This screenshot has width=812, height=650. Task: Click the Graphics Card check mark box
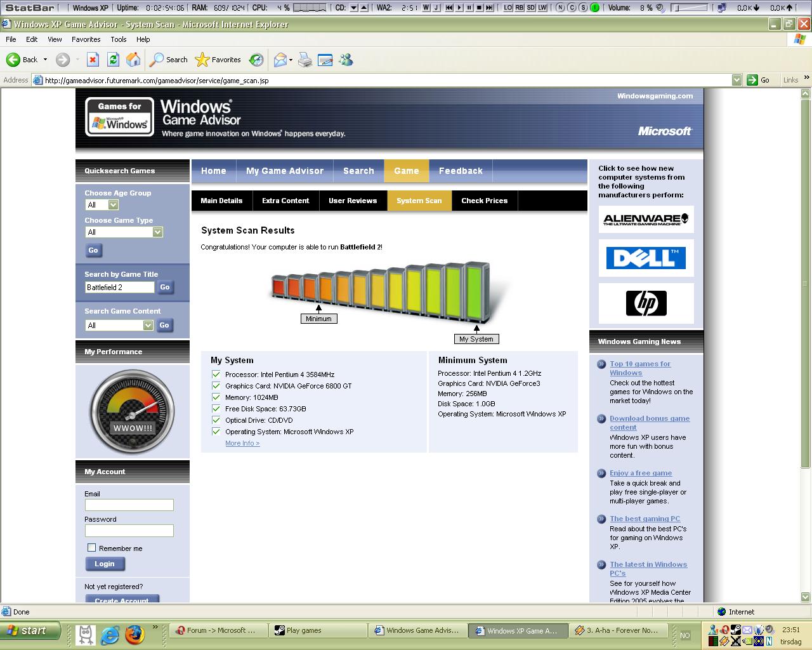tap(216, 386)
